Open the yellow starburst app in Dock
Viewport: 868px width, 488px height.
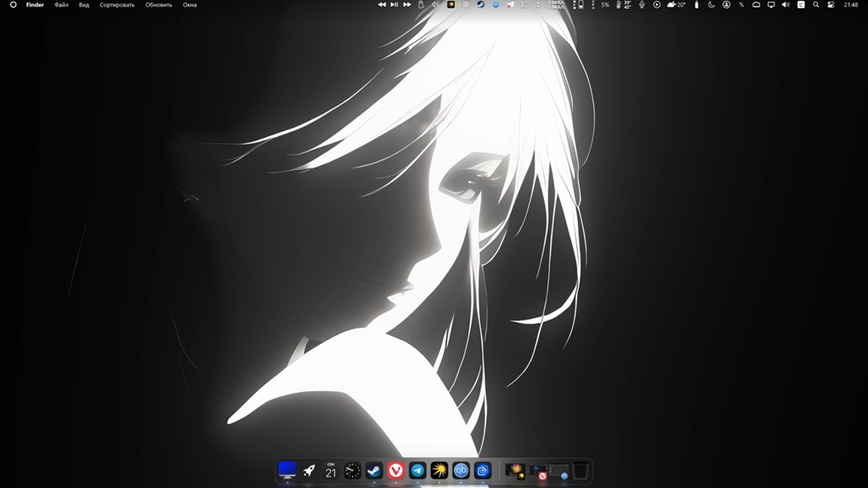pos(439,471)
